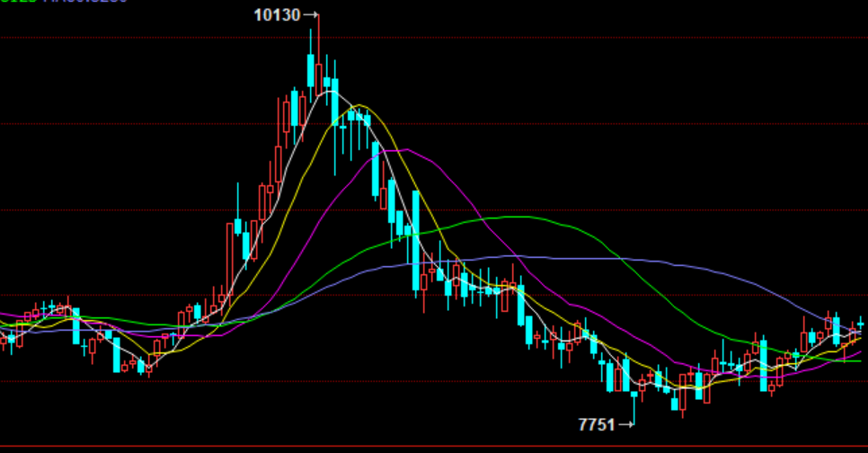This screenshot has height=453, width=868.
Task: Click the solid red line at chart bottom
Action: tap(431, 447)
